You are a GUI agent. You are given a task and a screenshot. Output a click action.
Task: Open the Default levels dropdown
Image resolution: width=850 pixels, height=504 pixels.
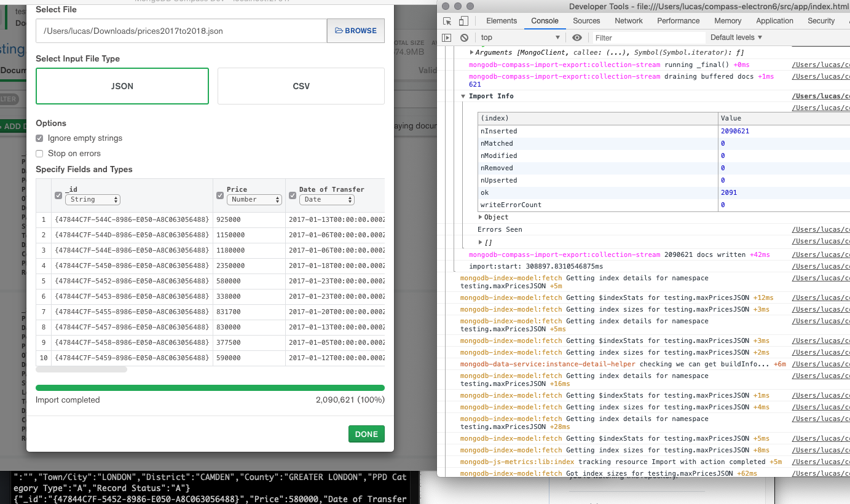pyautogui.click(x=736, y=37)
